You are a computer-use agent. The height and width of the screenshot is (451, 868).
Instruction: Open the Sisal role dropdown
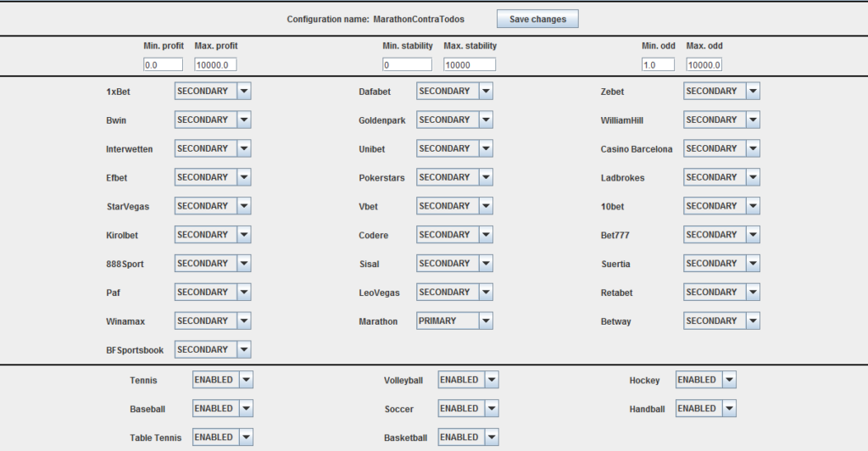pyautogui.click(x=454, y=264)
